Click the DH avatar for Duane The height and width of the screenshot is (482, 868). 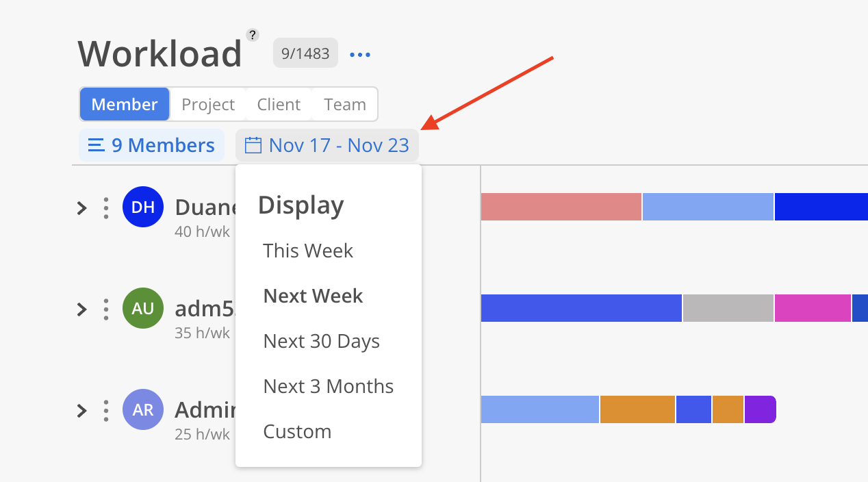142,207
